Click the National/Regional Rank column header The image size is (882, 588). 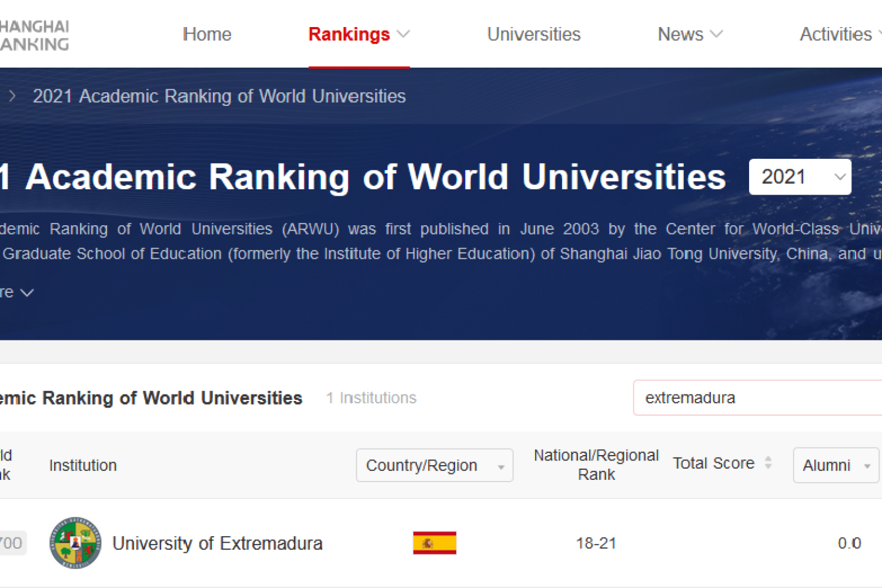(596, 465)
